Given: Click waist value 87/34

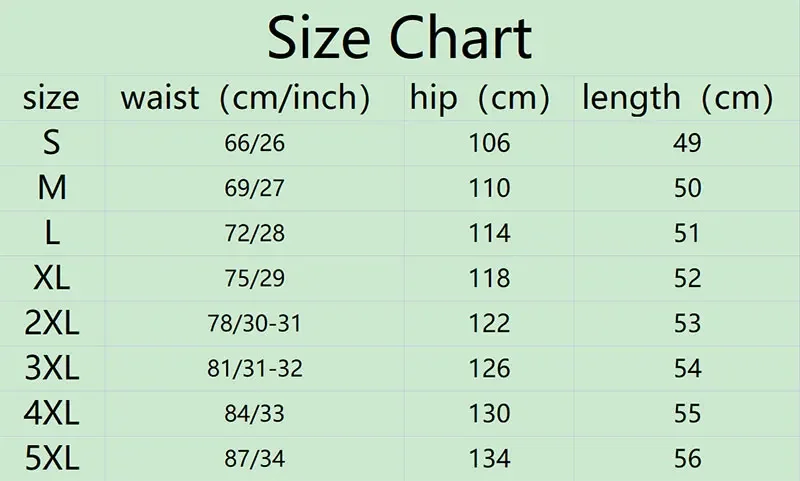Looking at the screenshot, I should [255, 459].
